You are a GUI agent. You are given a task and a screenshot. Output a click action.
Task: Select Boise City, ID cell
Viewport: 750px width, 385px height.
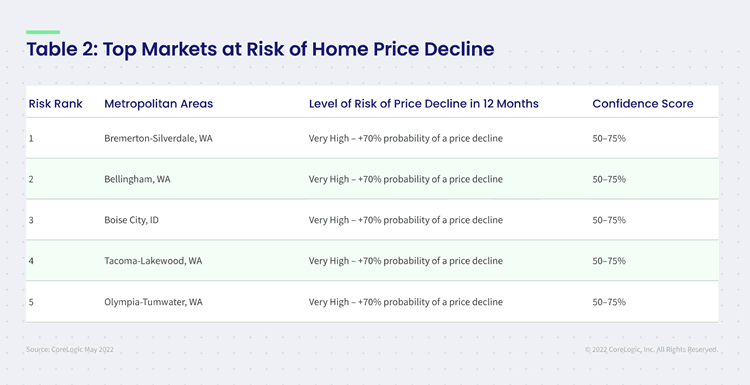point(132,220)
